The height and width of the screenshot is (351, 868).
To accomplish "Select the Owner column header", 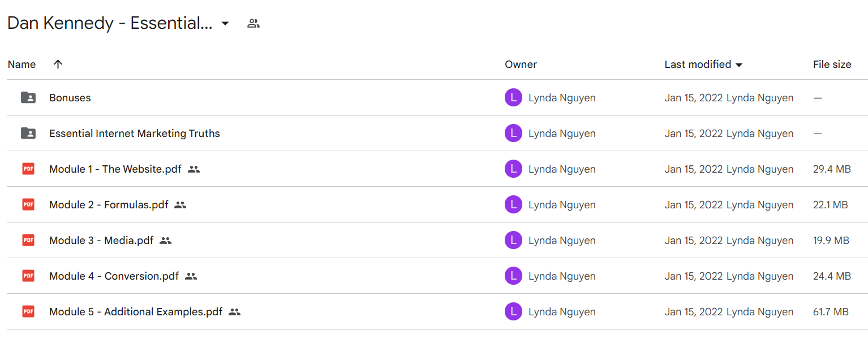I will pyautogui.click(x=521, y=65).
